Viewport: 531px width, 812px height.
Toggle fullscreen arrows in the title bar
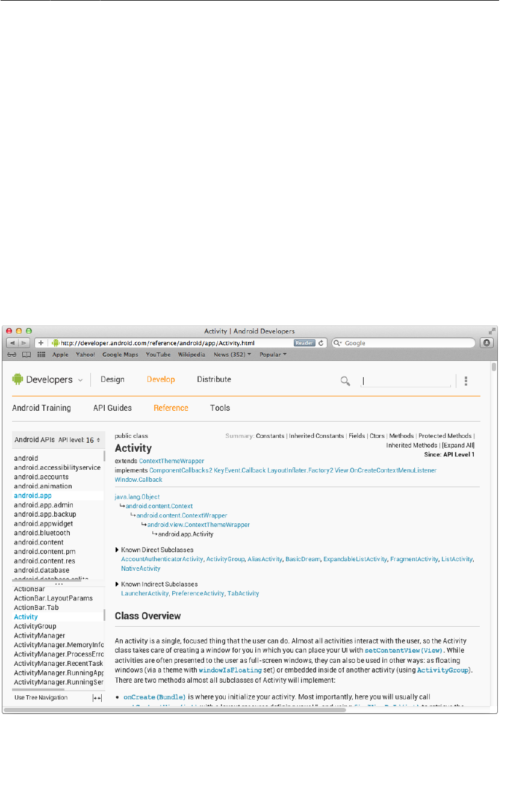(492, 331)
